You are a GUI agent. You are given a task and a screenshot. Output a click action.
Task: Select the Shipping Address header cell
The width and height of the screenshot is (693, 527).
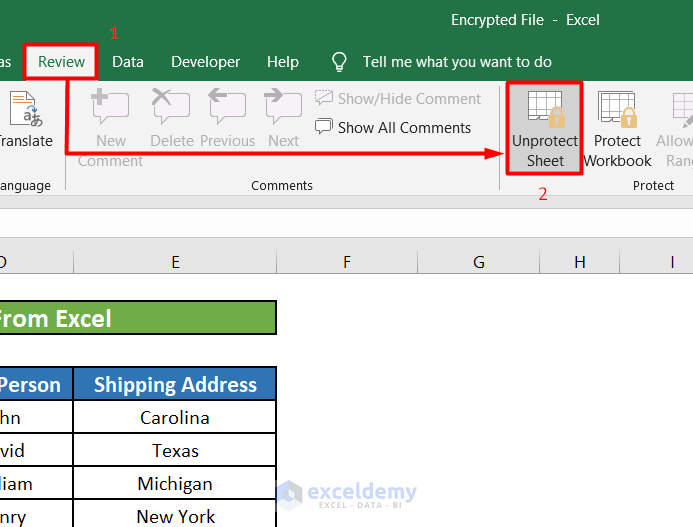point(175,384)
